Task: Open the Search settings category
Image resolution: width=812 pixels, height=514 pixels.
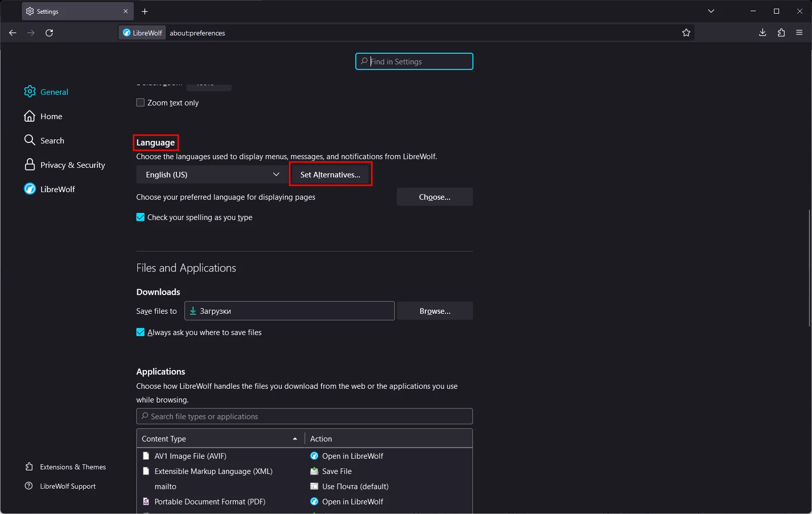Action: [x=52, y=141]
